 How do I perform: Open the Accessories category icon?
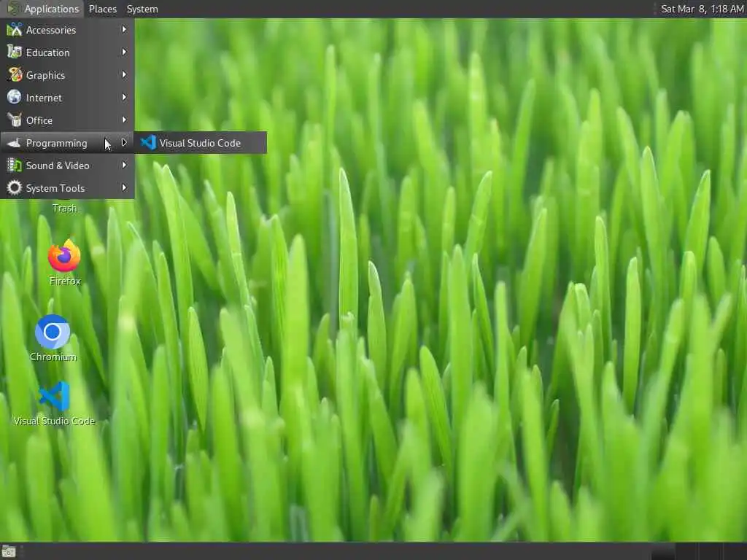click(x=15, y=29)
